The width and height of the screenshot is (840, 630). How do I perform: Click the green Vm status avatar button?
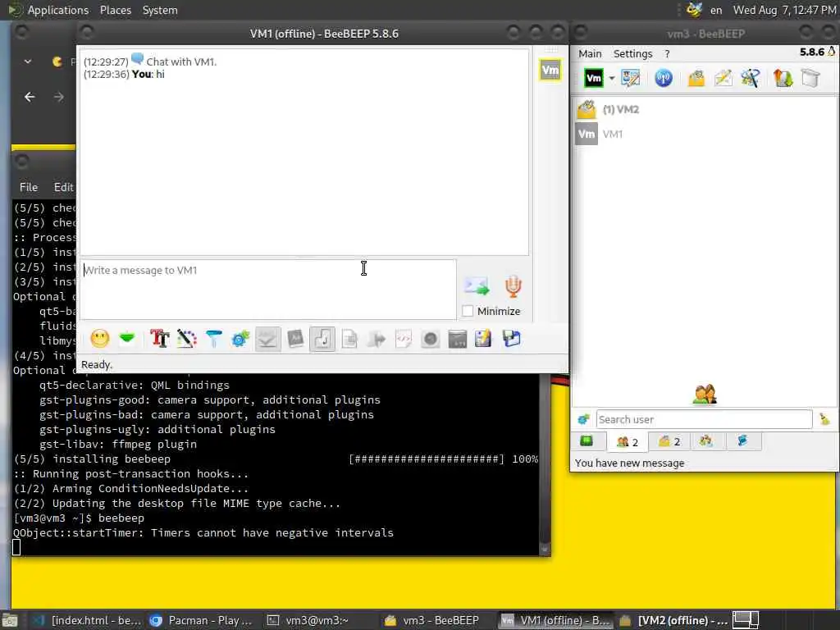click(594, 78)
